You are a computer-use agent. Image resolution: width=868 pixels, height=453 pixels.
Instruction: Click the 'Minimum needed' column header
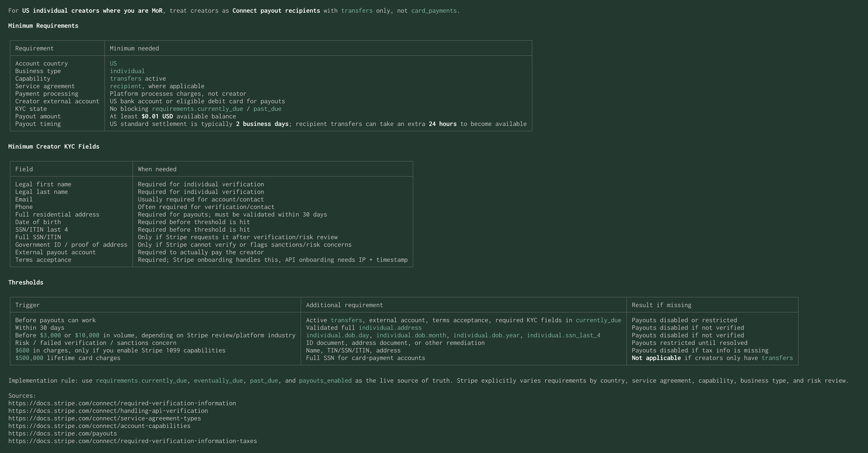134,48
